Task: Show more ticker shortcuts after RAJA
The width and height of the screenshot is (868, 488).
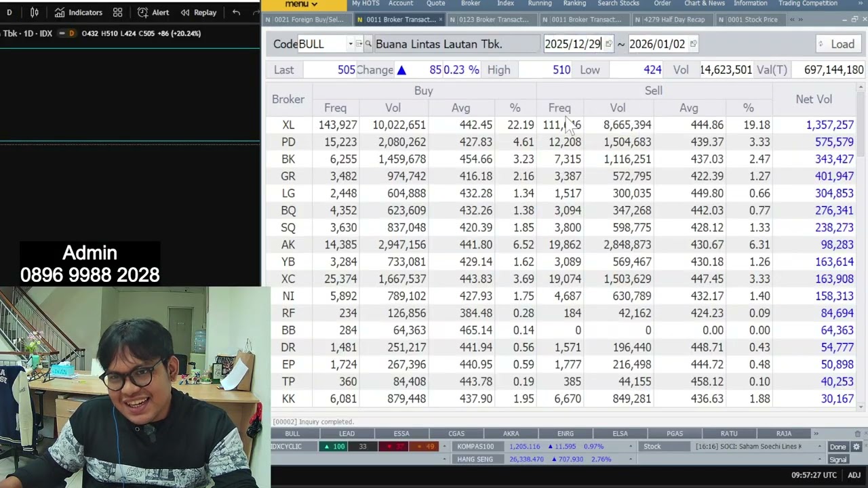Action: [816, 434]
